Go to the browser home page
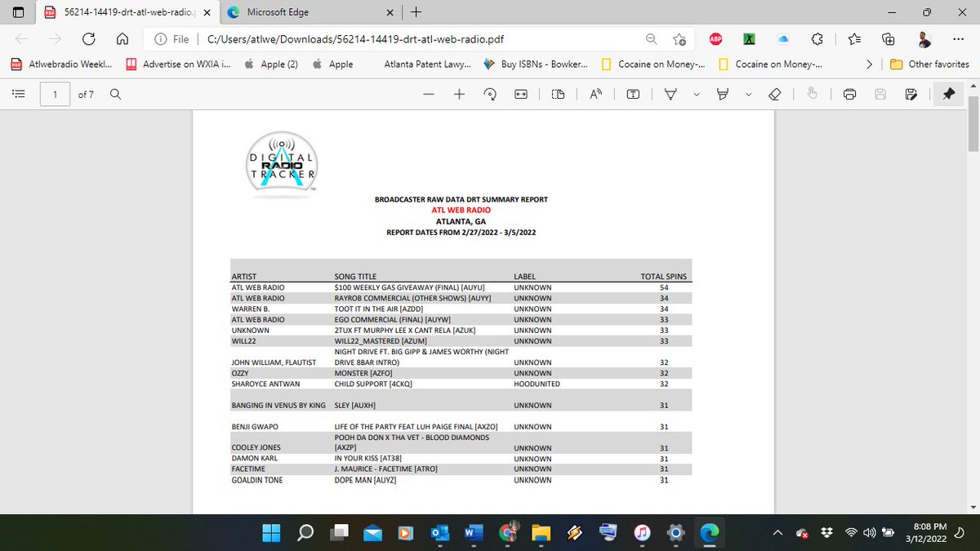 (122, 38)
